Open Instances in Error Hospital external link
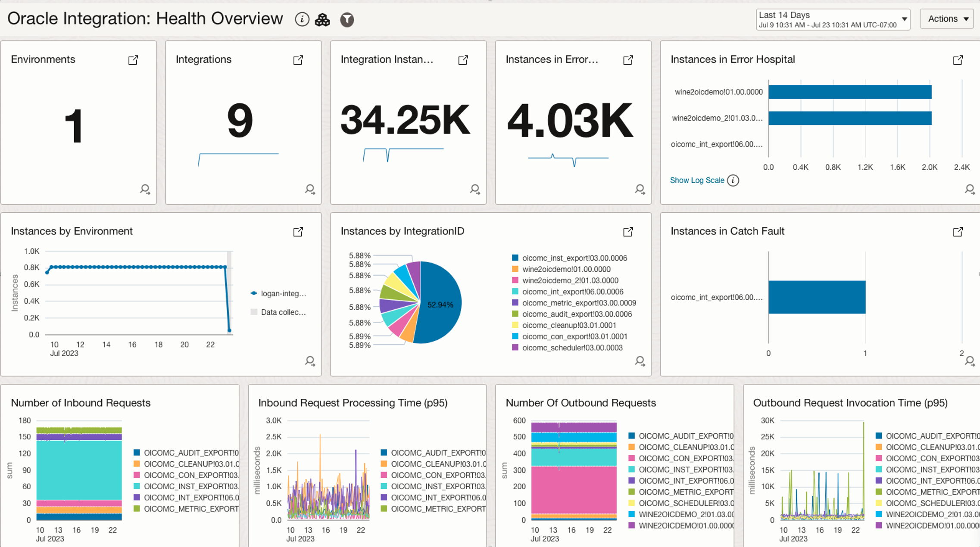Viewport: 980px width, 547px height. (x=958, y=60)
